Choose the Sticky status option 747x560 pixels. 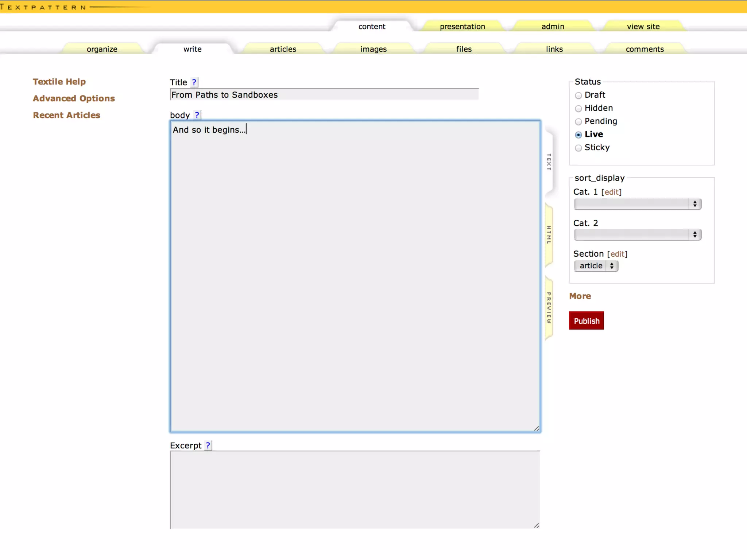578,148
